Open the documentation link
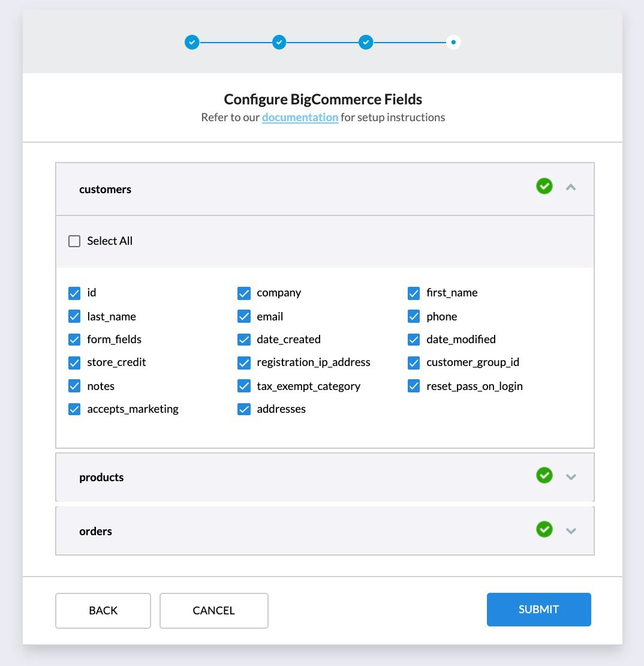Image resolution: width=644 pixels, height=666 pixels. tap(300, 117)
